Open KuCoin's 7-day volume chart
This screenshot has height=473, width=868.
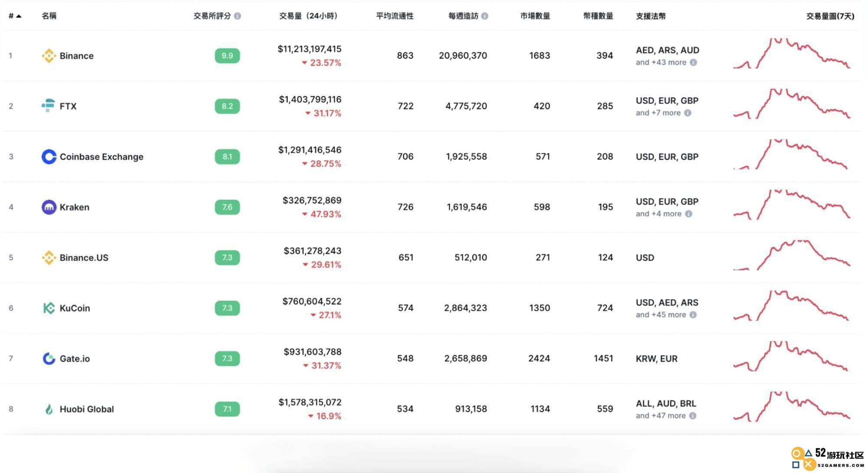tap(791, 306)
